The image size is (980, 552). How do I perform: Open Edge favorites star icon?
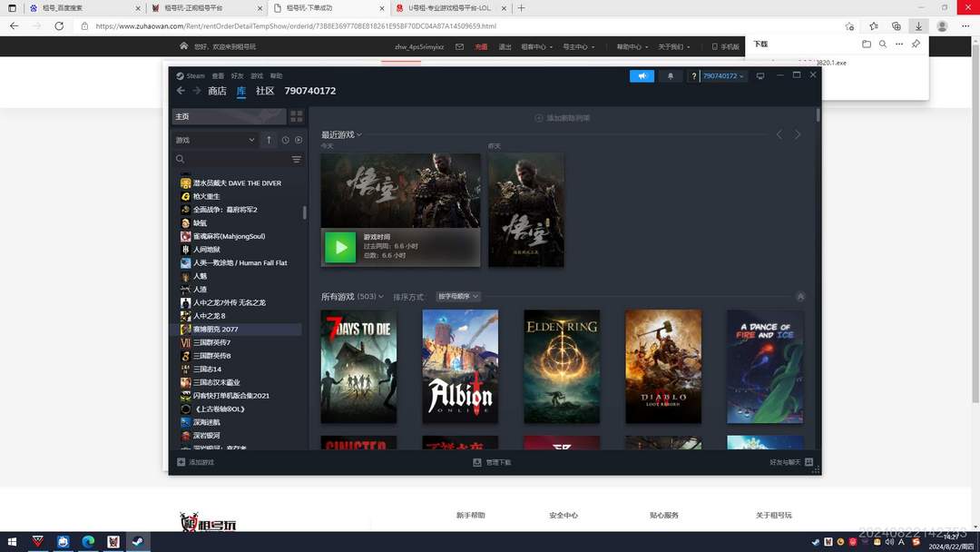coord(874,26)
